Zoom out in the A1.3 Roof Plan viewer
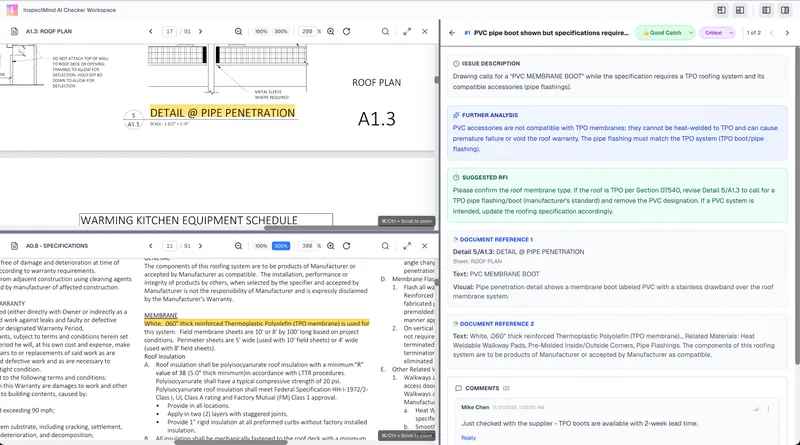800x445 pixels. point(238,32)
